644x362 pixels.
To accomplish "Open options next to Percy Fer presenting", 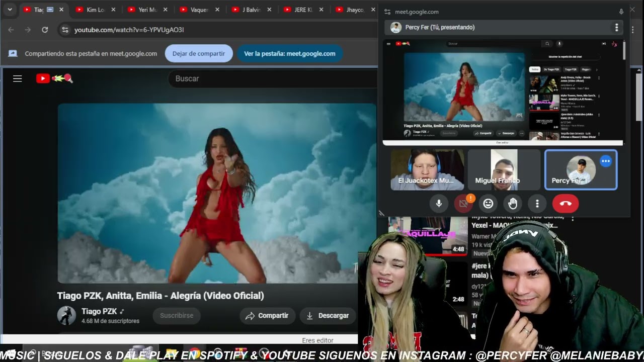I will [616, 27].
